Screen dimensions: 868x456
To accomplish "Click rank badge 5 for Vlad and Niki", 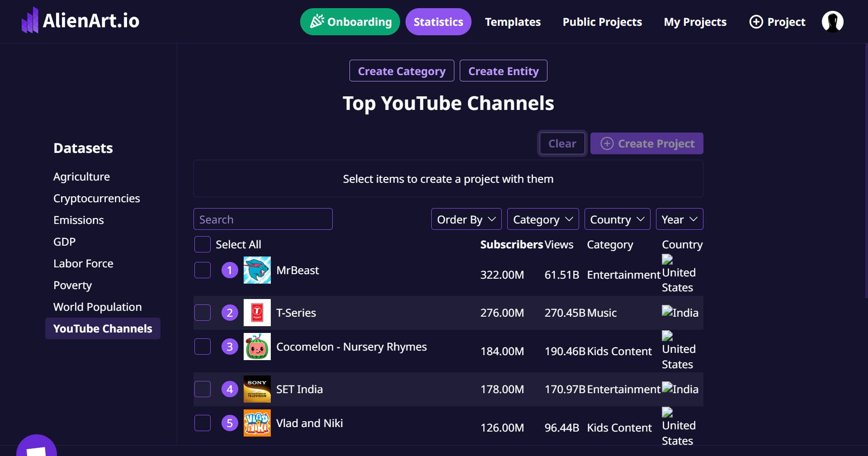I will pyautogui.click(x=230, y=423).
